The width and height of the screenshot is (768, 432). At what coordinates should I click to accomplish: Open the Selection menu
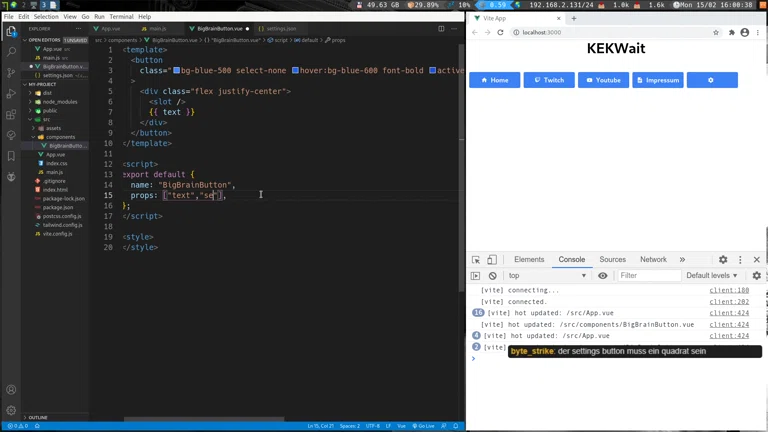(46, 17)
